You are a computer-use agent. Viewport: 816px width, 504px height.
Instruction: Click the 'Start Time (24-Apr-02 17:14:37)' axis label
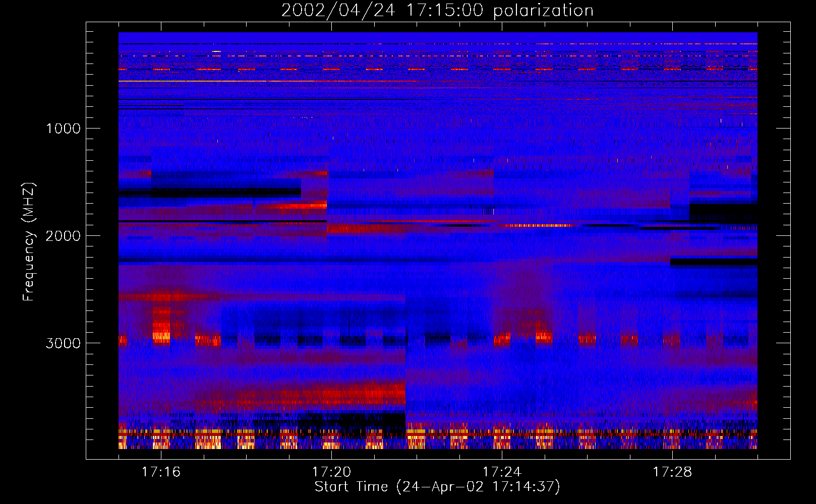click(x=437, y=487)
